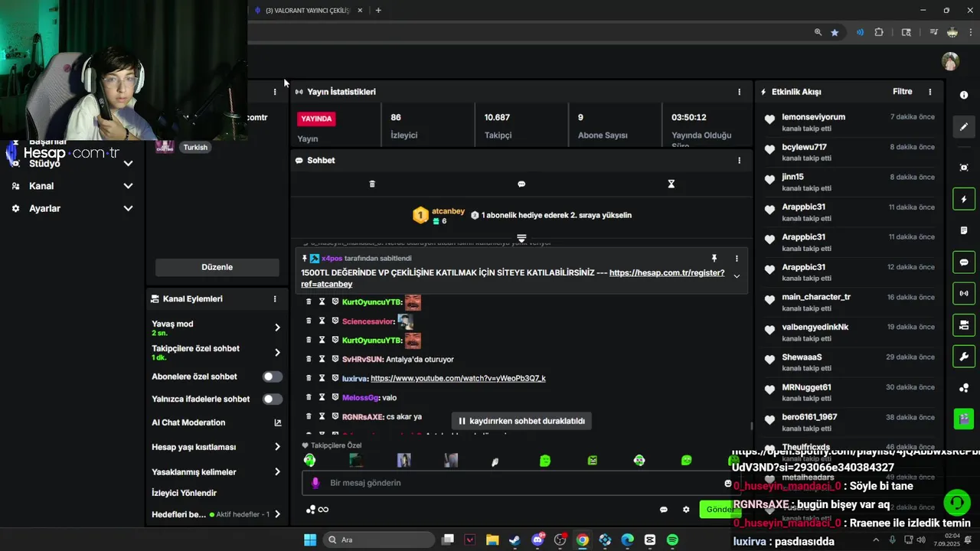Click the first green emote in emote row
This screenshot has height=551, width=980.
point(309,460)
